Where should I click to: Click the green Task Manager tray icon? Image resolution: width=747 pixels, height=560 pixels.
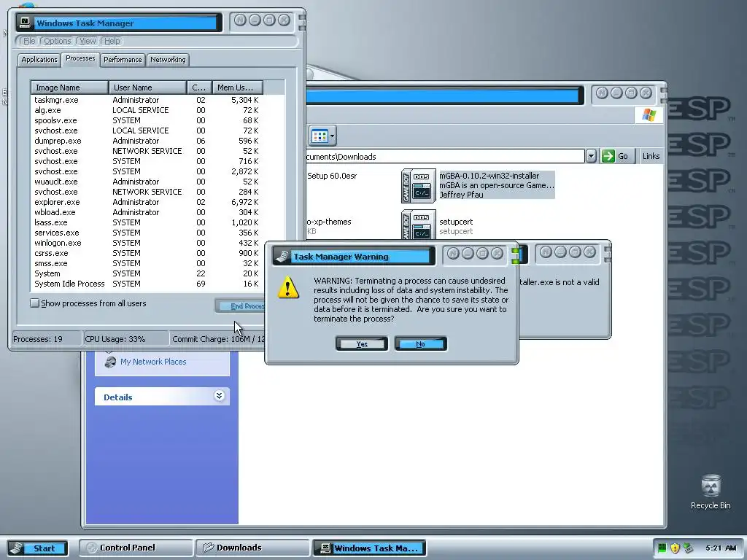coord(662,548)
